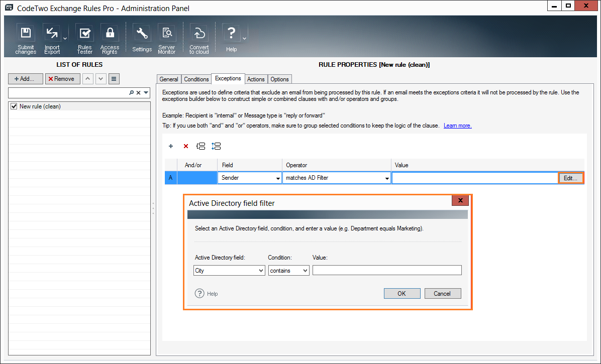Switch to the General tab
The width and height of the screenshot is (601, 364).
(169, 79)
